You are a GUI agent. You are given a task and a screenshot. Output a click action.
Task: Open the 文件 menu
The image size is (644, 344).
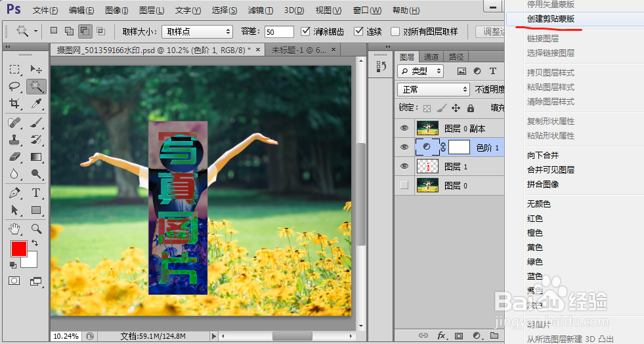coord(45,11)
